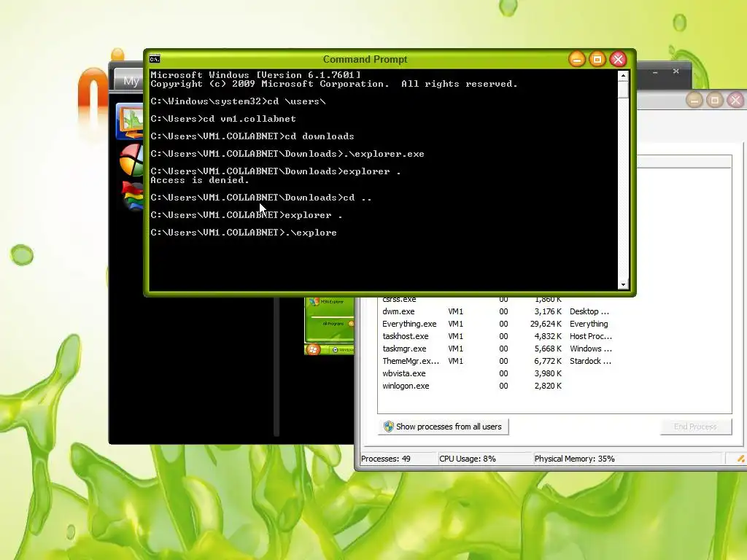Minimize the dark window behind Command Prompt

click(656, 72)
